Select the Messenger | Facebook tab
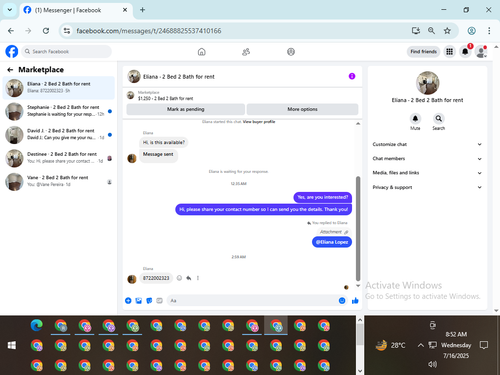The height and width of the screenshot is (375, 500). tap(76, 10)
